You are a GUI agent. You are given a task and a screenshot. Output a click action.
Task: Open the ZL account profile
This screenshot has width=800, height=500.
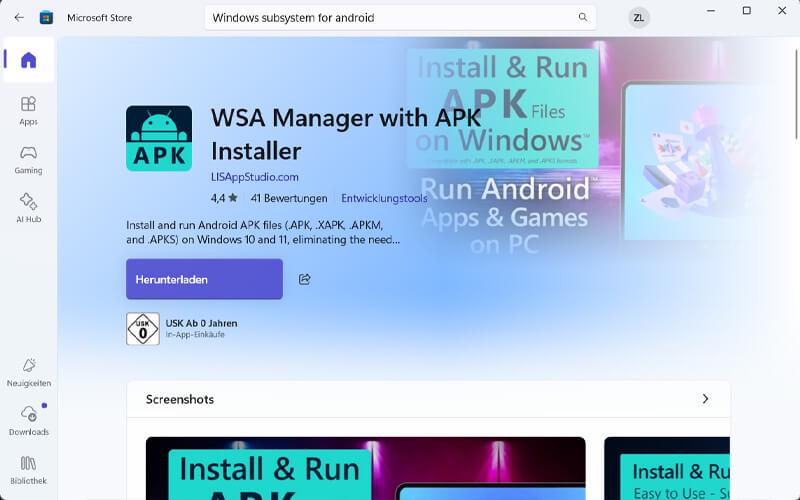tap(638, 18)
